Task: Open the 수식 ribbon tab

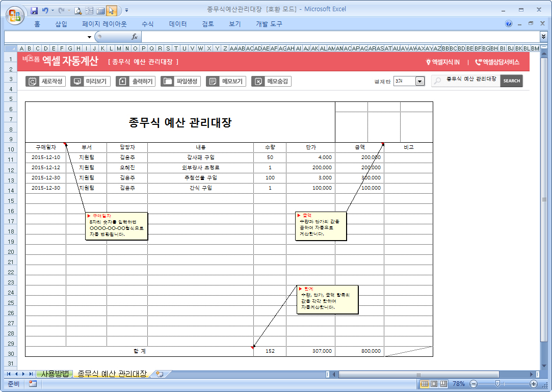Action: (x=147, y=24)
